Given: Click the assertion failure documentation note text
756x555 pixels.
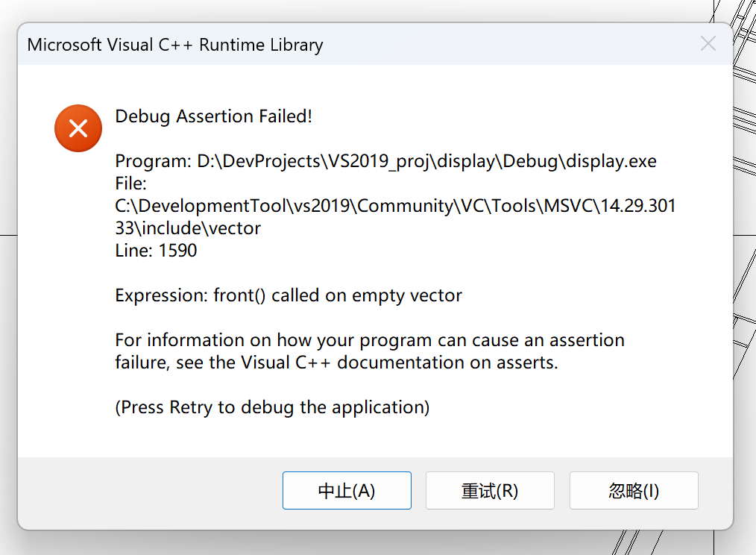Looking at the screenshot, I should (x=368, y=351).
